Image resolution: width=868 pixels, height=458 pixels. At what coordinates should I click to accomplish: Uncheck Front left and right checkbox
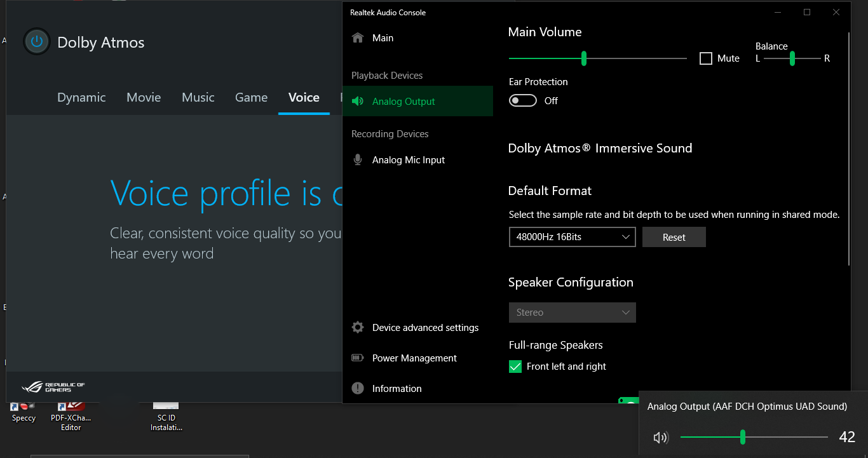pos(515,367)
